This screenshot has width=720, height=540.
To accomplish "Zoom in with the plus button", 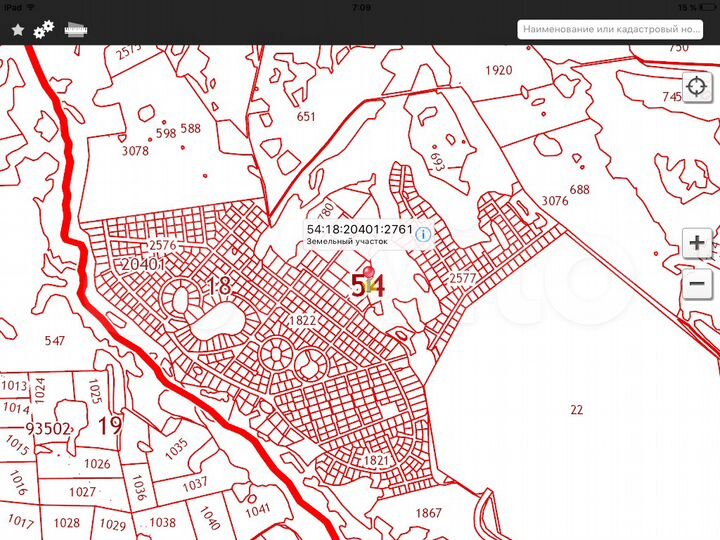I will pos(696,243).
